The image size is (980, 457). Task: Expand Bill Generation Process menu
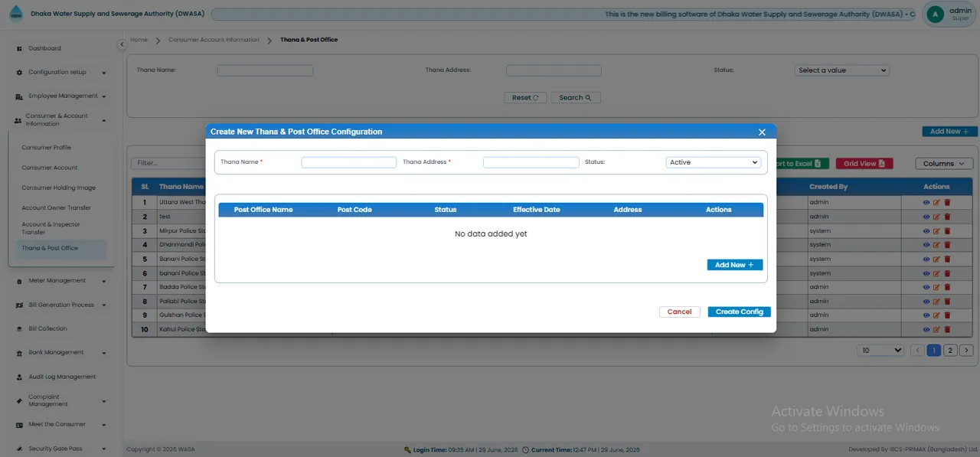click(x=61, y=305)
